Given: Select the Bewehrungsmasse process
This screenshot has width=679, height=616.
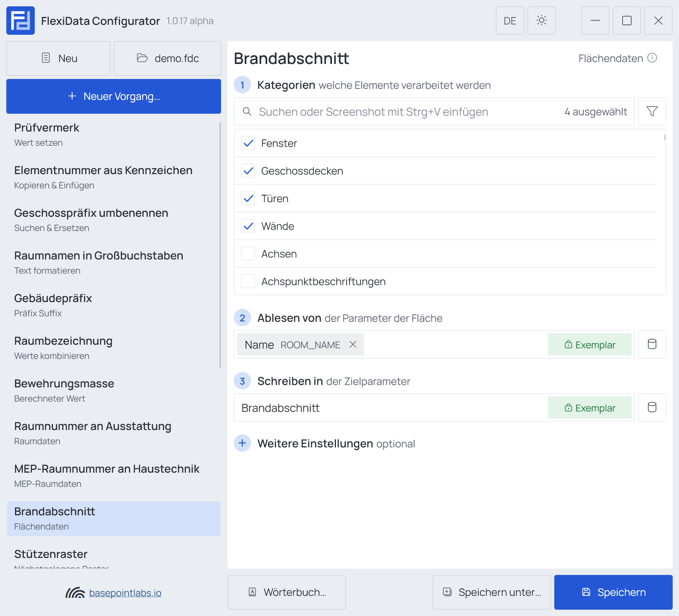Looking at the screenshot, I should [113, 391].
